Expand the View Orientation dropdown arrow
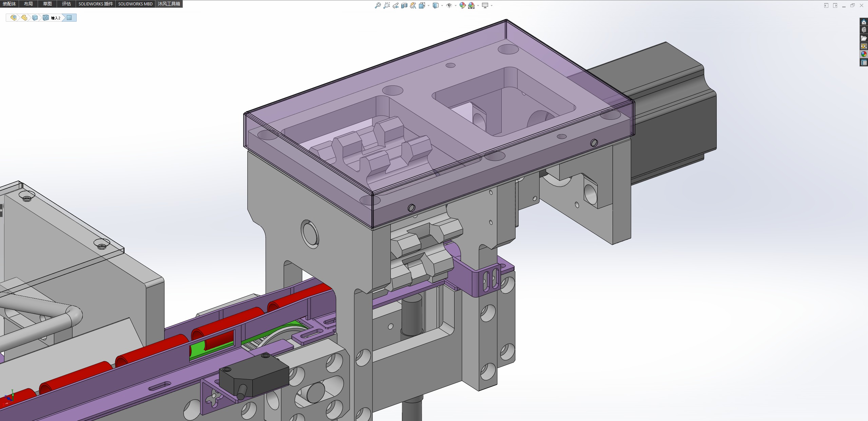This screenshot has height=421, width=868. tap(429, 5)
